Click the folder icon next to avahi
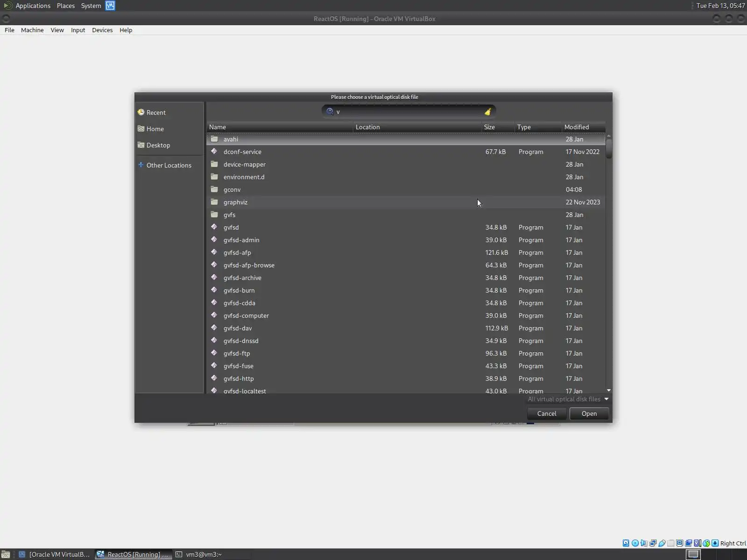 (214, 139)
